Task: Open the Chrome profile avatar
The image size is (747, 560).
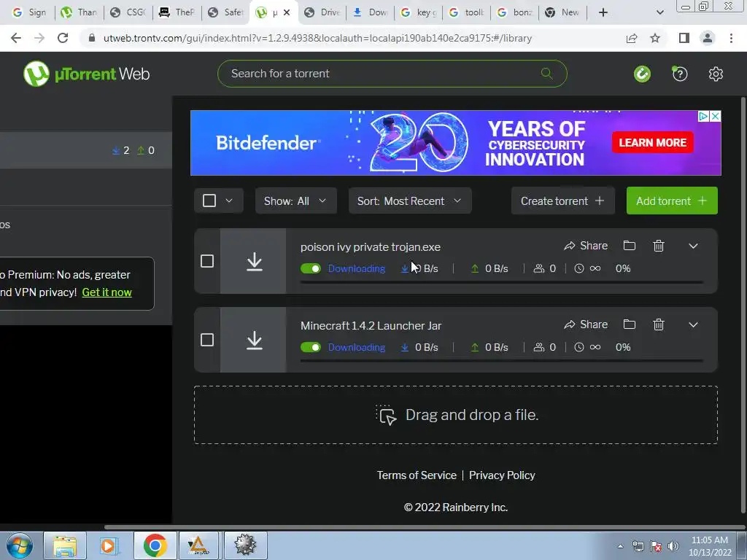Action: pyautogui.click(x=708, y=38)
